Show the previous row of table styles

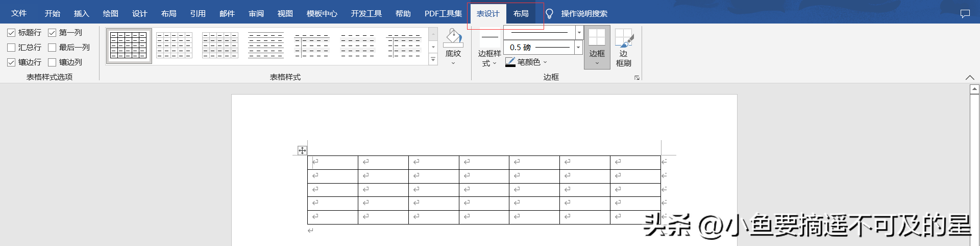point(433,34)
